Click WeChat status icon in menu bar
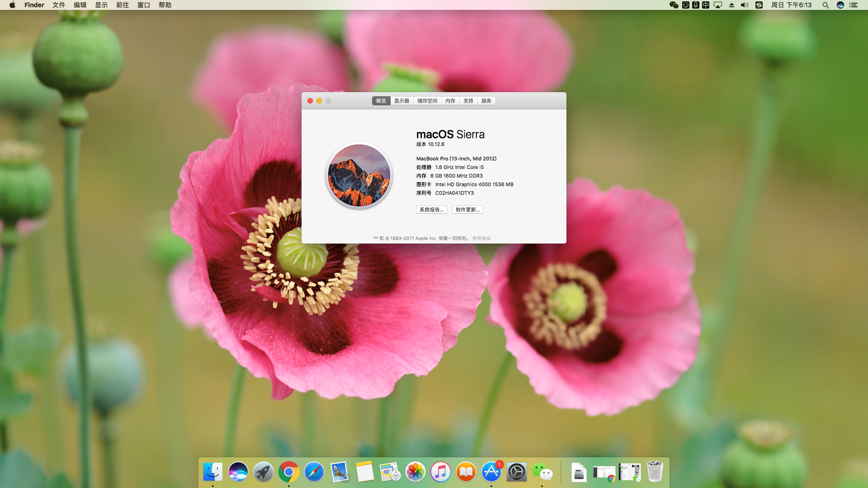The image size is (868, 488). pyautogui.click(x=674, y=5)
